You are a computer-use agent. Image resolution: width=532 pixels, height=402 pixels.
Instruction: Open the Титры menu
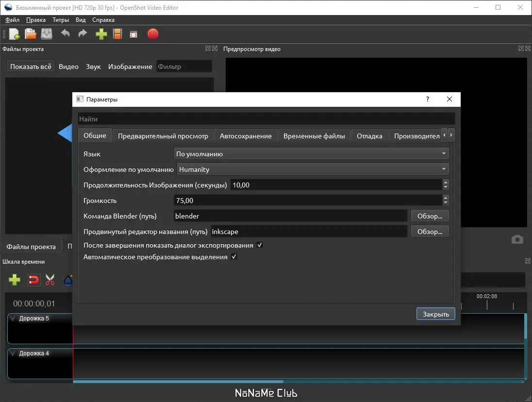(60, 20)
